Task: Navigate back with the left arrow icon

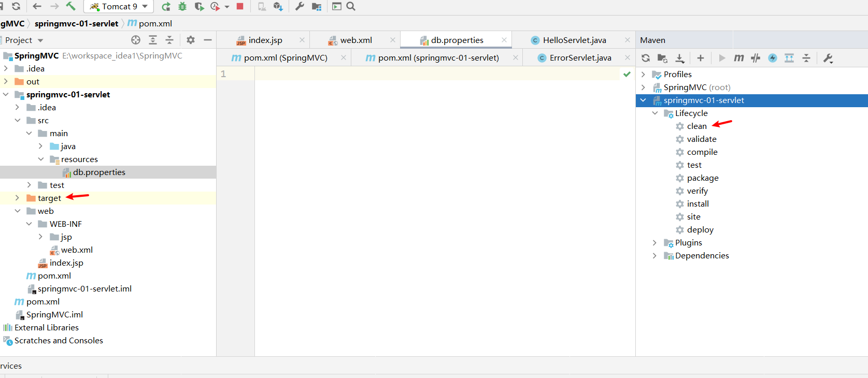Action: pyautogui.click(x=37, y=6)
